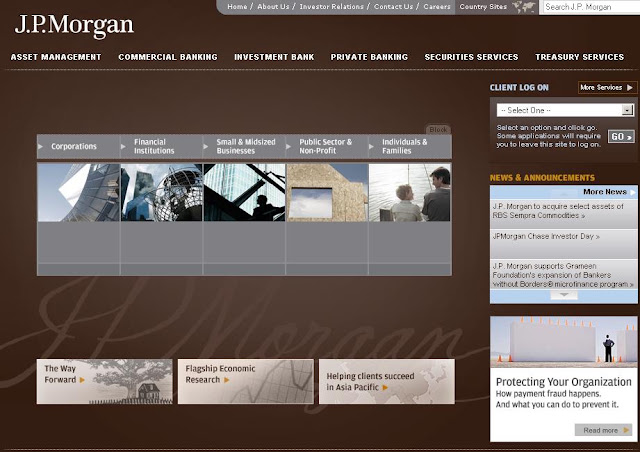Click the News & Announcements heading

[542, 178]
